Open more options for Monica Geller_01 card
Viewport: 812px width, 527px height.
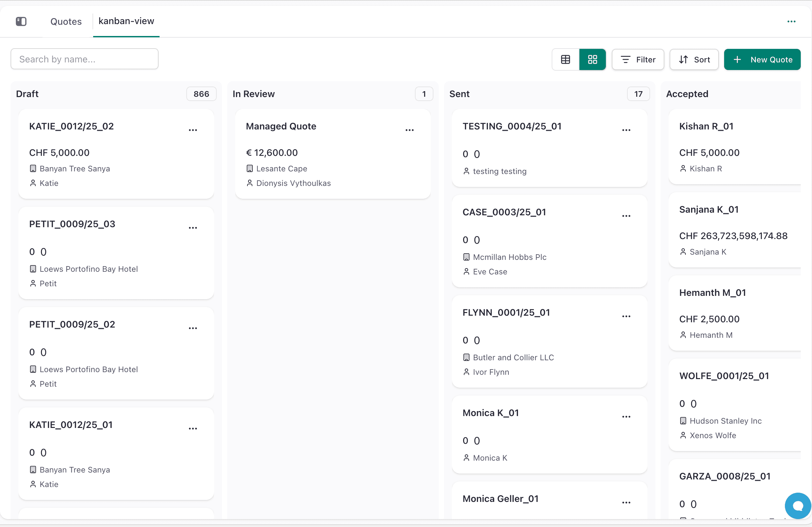[x=626, y=503]
